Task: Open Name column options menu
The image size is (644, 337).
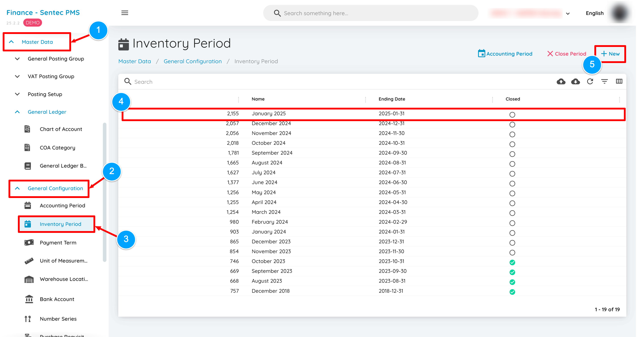Action: click(365, 99)
